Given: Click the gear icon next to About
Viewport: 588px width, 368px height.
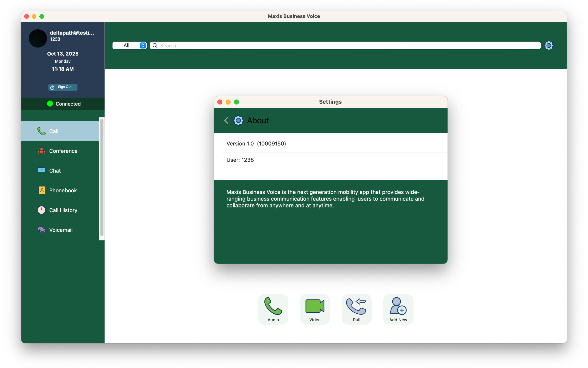Looking at the screenshot, I should (x=238, y=120).
